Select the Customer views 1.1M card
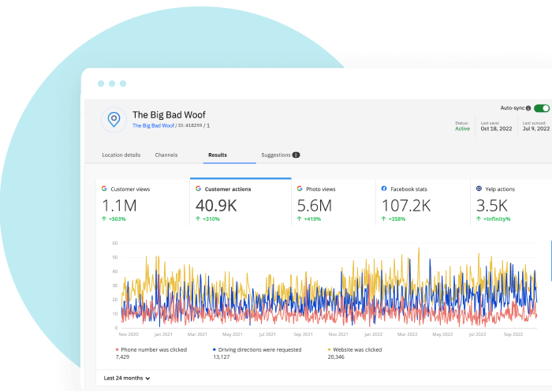This screenshot has width=552, height=392. point(143,202)
